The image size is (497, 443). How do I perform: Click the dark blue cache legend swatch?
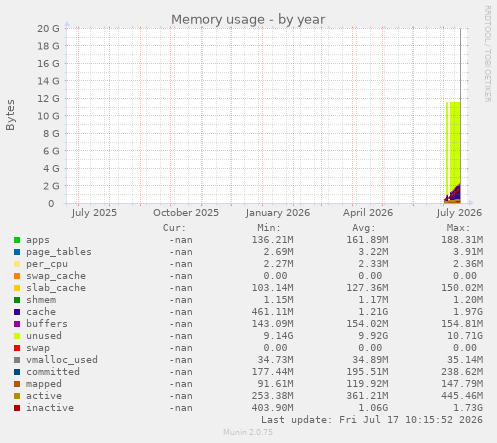17,312
